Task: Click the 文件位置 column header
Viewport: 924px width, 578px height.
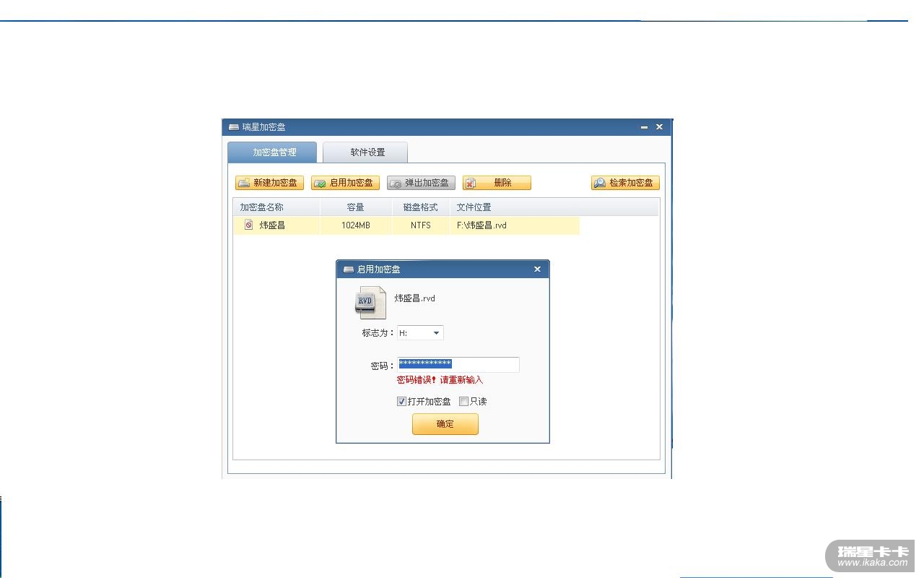Action: [x=554, y=207]
